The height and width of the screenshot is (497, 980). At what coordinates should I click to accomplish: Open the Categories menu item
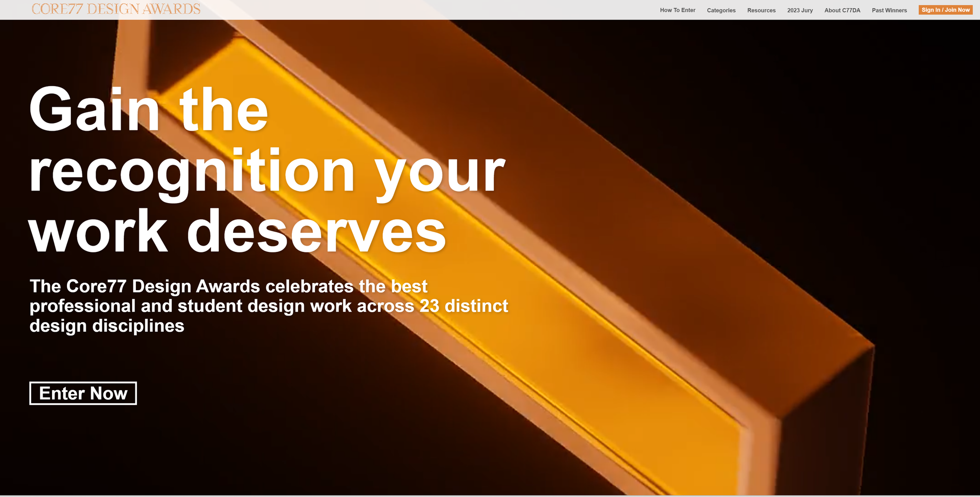click(x=721, y=10)
